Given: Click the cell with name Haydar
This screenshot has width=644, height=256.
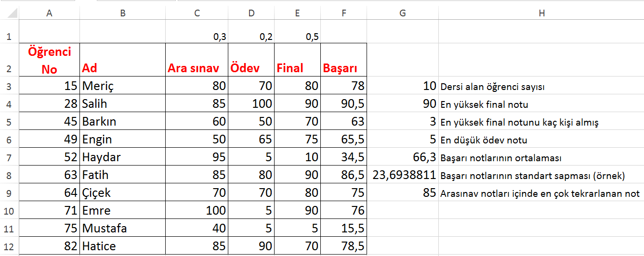Looking at the screenshot, I should (122, 157).
